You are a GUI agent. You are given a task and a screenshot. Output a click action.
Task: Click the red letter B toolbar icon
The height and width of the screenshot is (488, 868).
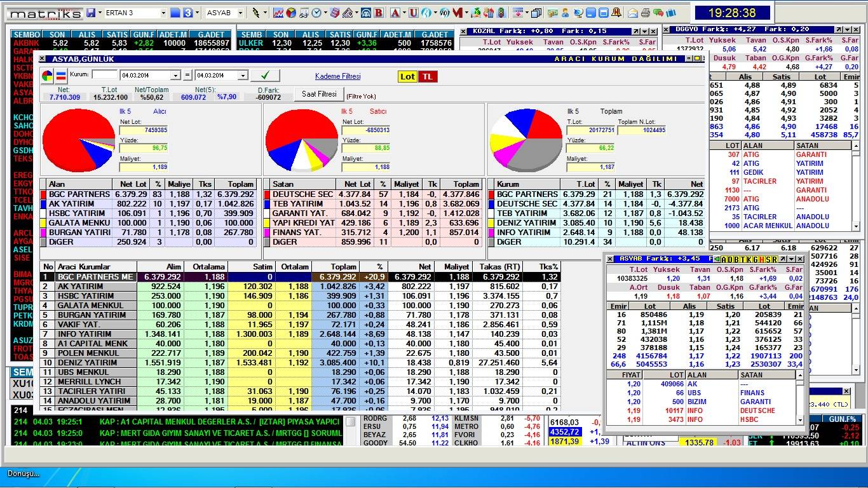pyautogui.click(x=379, y=13)
